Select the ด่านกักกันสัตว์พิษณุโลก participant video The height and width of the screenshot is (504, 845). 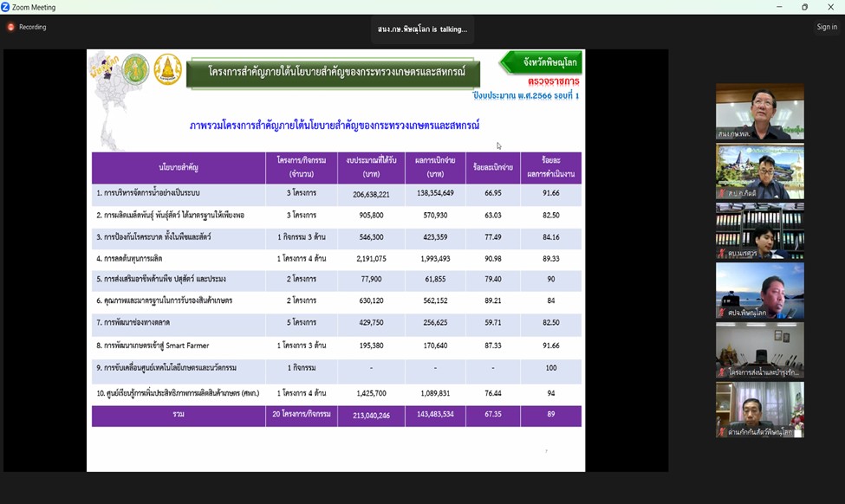pos(760,410)
